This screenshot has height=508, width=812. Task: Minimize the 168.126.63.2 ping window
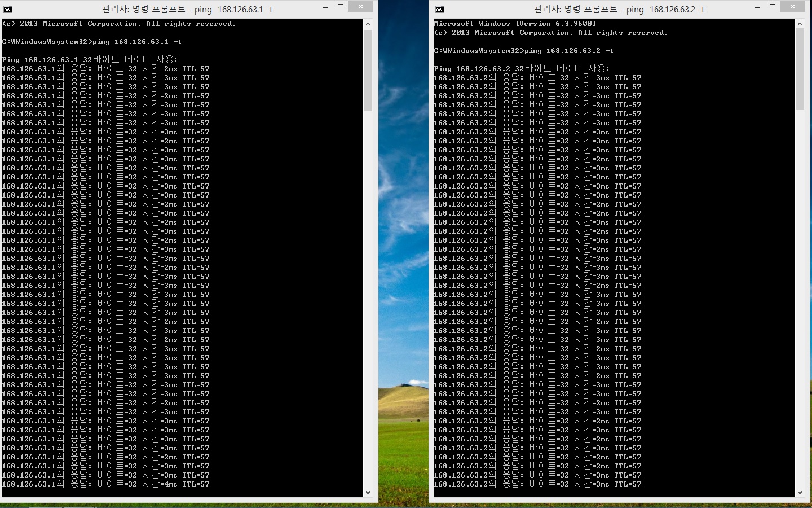758,7
